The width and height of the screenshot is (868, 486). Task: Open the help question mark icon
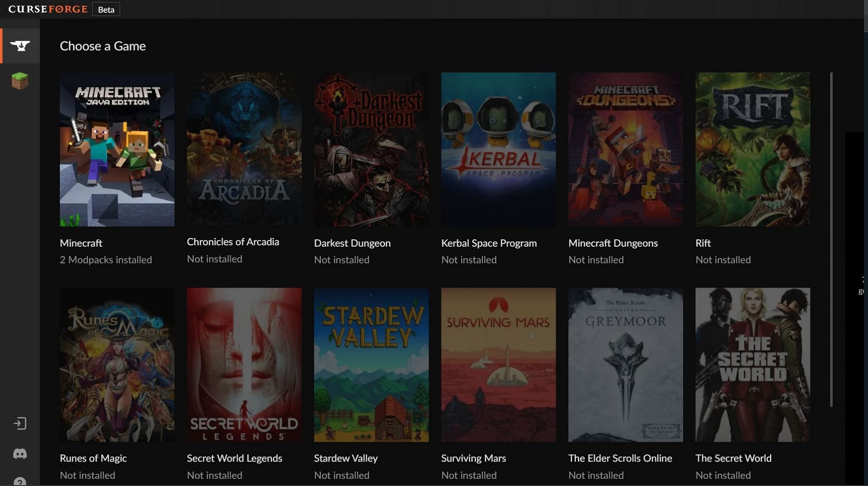coord(20,481)
